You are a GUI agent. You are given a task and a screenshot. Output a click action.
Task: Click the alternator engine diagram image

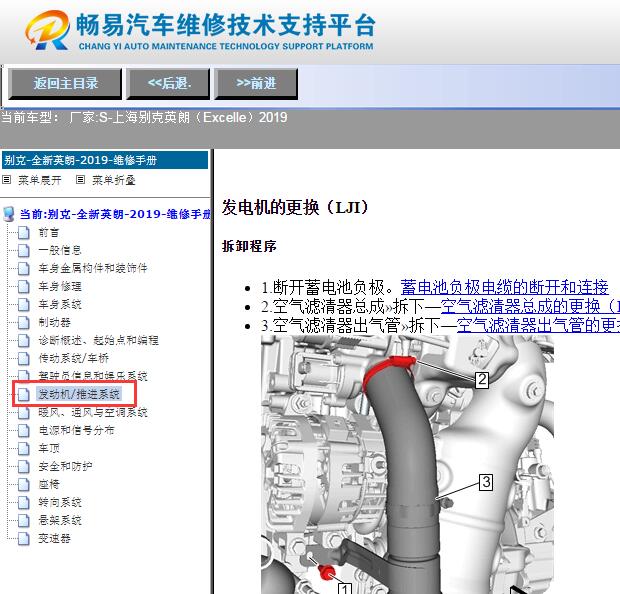[407, 464]
